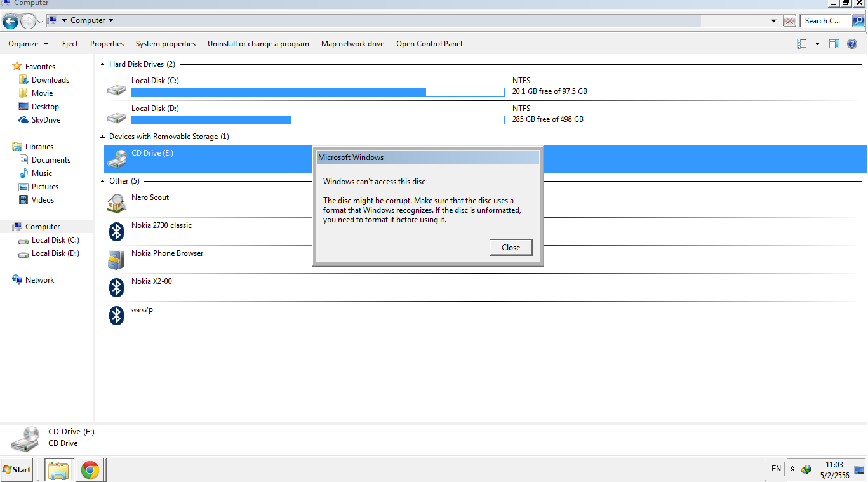The height and width of the screenshot is (482, 868).
Task: Select Computer in the navigation pane
Action: (43, 227)
